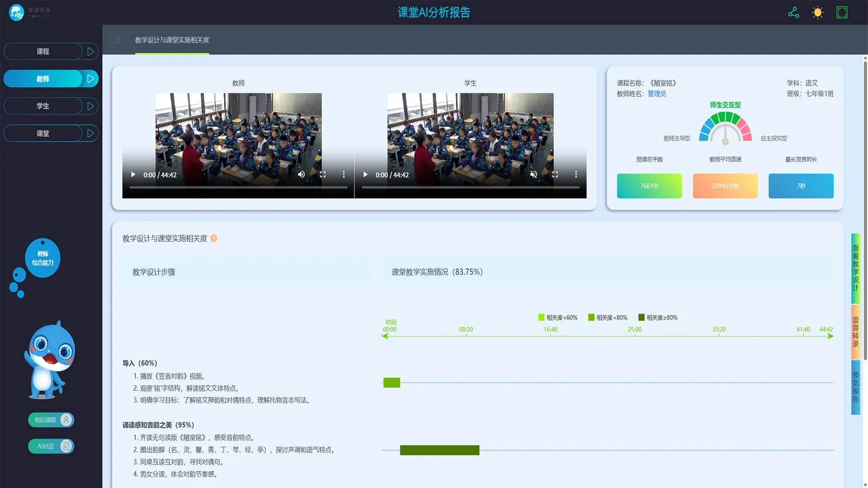Open more options on the student video
The height and width of the screenshot is (488, 868).
(576, 175)
